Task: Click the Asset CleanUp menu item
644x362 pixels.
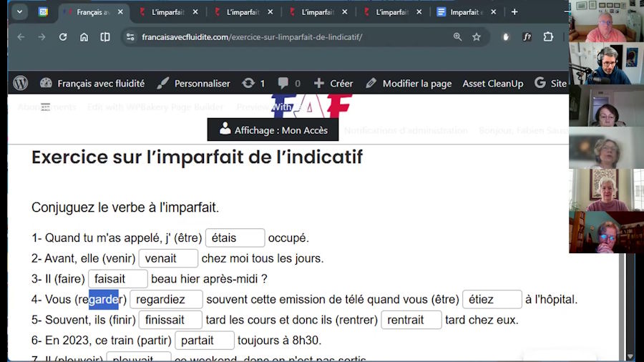Action: (x=492, y=83)
